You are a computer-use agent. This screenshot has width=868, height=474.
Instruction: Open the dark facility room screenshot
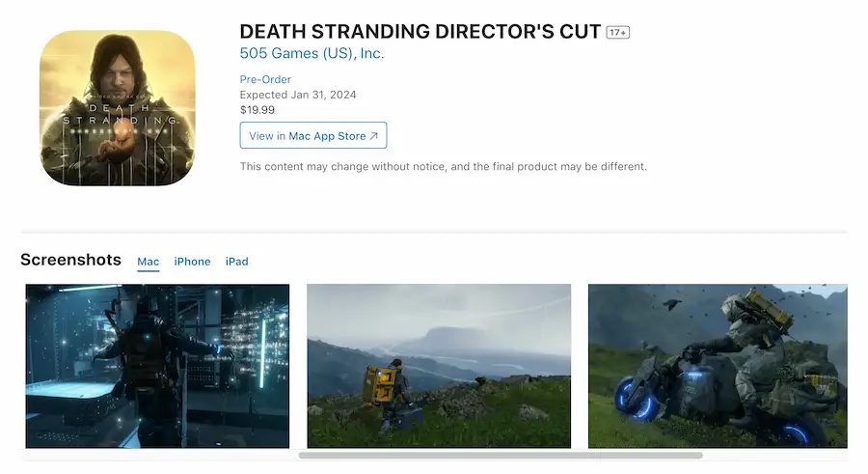pos(157,366)
